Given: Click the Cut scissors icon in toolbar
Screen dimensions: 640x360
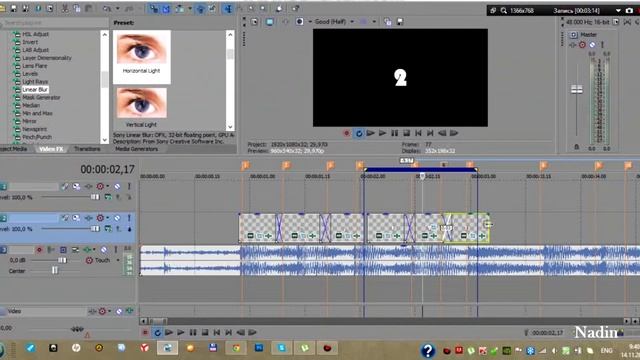Looking at the screenshot, I should [x=64, y=9].
